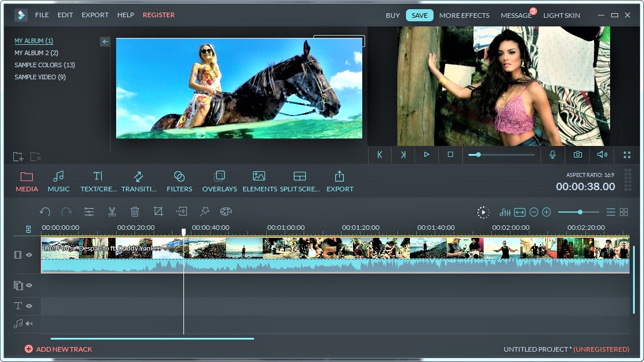The image size is (644, 362).
Task: Take a snapshot with the camera icon
Action: 577,155
